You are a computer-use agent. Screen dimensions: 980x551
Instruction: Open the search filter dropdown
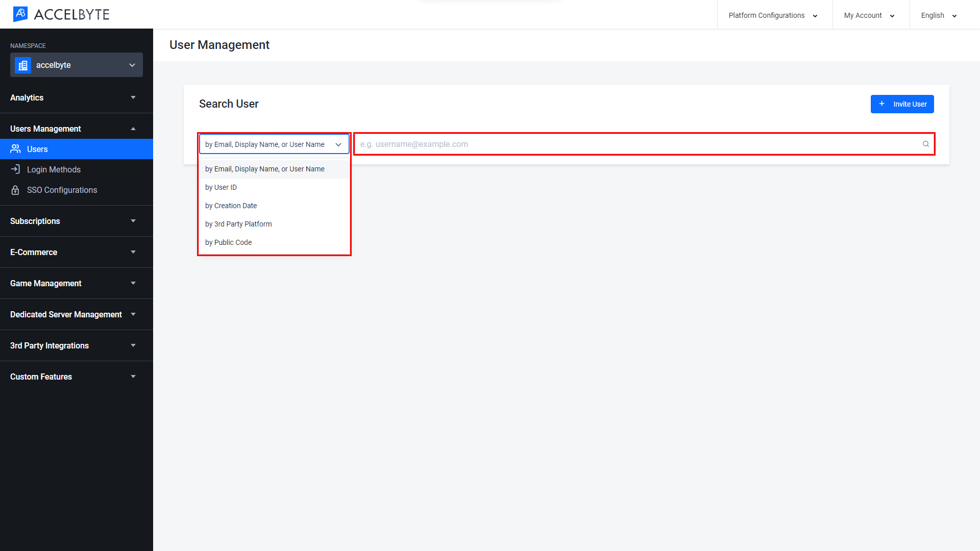pos(274,144)
